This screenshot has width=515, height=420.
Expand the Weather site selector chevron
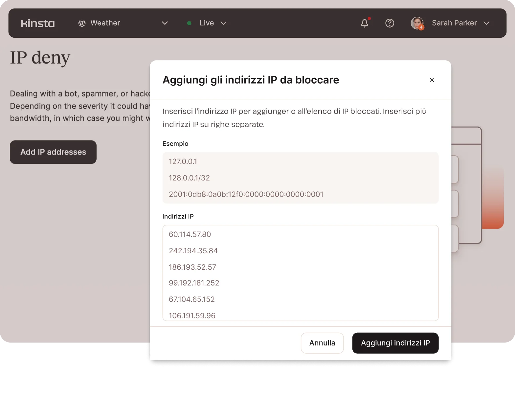click(x=165, y=23)
